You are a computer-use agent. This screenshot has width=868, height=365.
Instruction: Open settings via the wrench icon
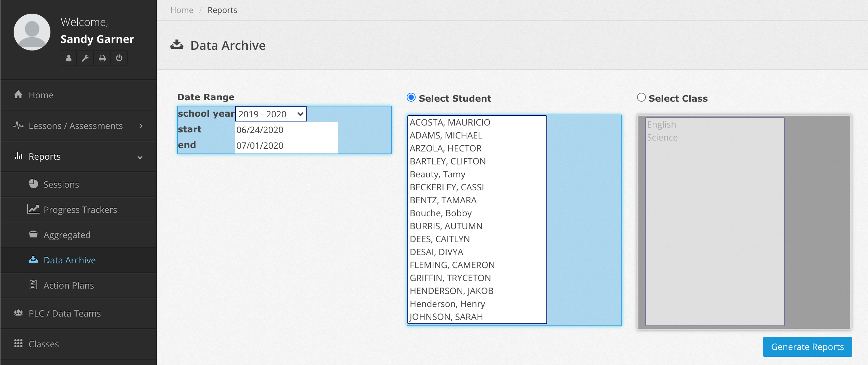(x=86, y=58)
